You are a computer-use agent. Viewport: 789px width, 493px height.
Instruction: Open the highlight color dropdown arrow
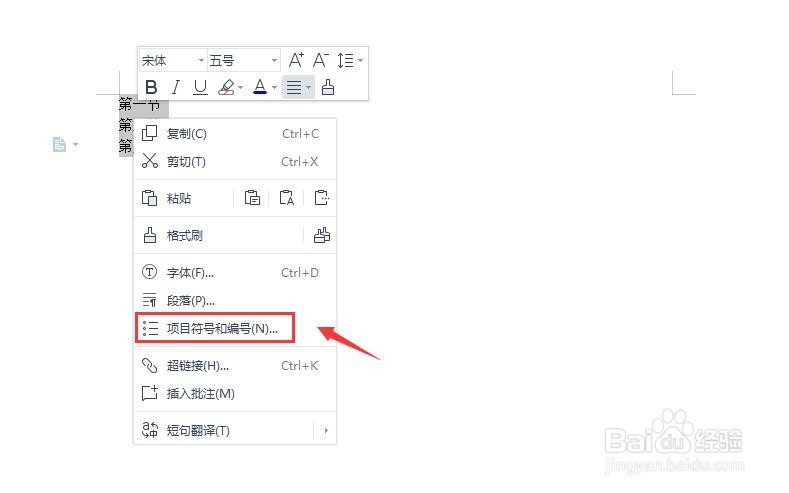(x=241, y=88)
